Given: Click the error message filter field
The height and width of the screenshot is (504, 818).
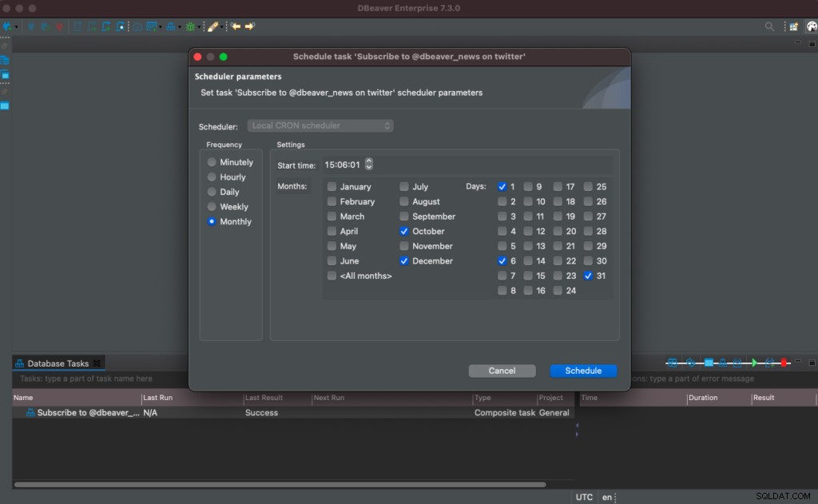Looking at the screenshot, I should 722,379.
